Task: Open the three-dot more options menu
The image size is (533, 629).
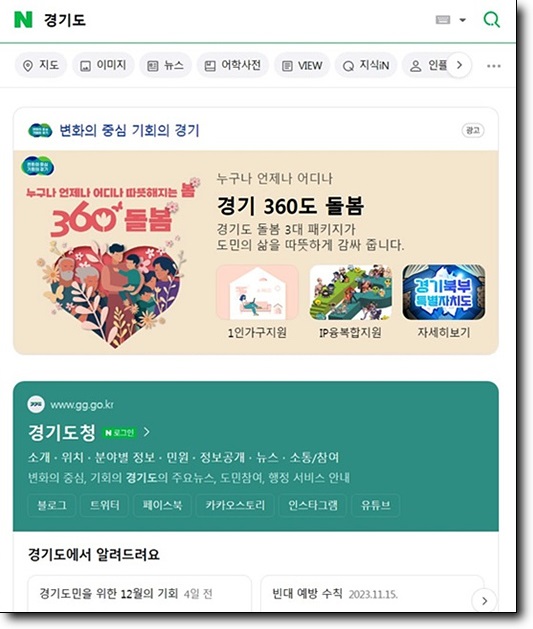Action: 494,66
